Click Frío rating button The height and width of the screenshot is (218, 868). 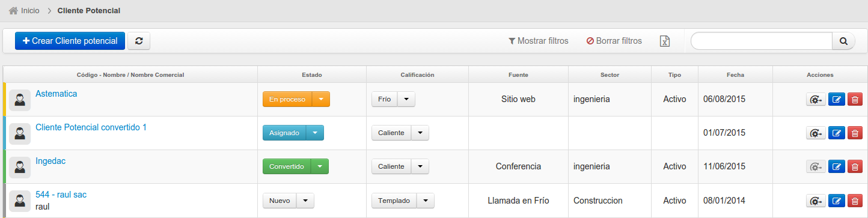[384, 100]
